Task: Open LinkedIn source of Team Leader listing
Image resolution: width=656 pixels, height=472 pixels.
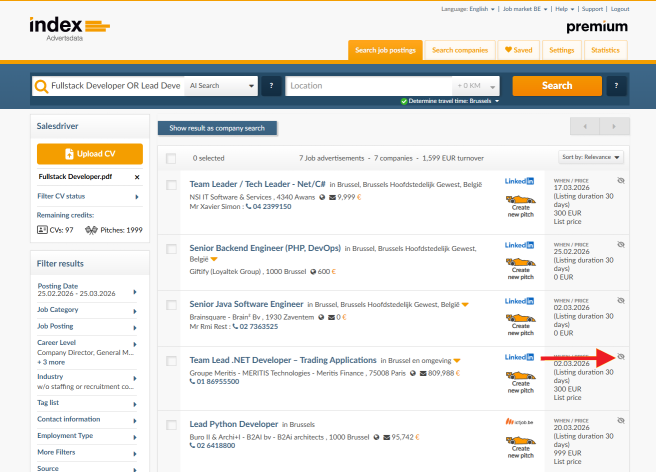Action: coord(519,181)
